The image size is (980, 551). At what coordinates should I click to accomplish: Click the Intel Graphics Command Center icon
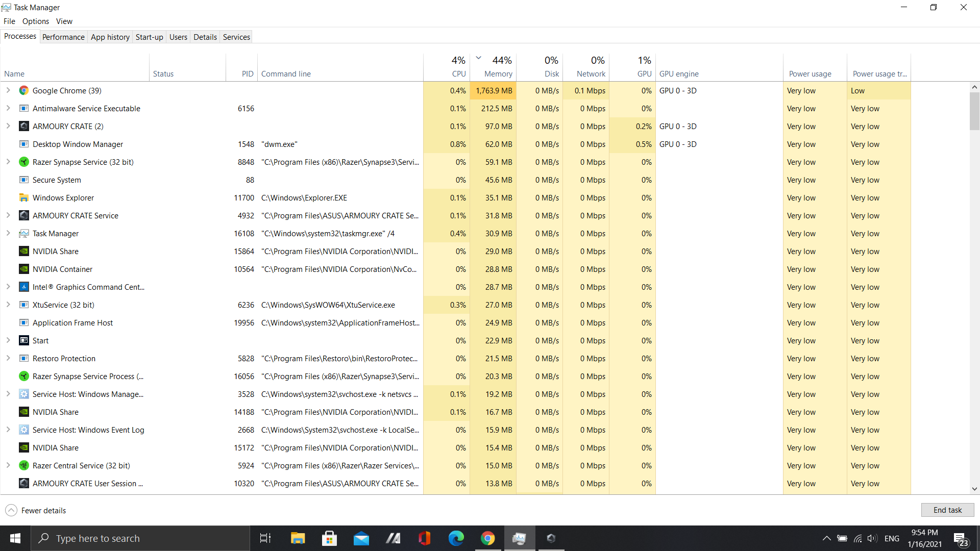pos(24,287)
